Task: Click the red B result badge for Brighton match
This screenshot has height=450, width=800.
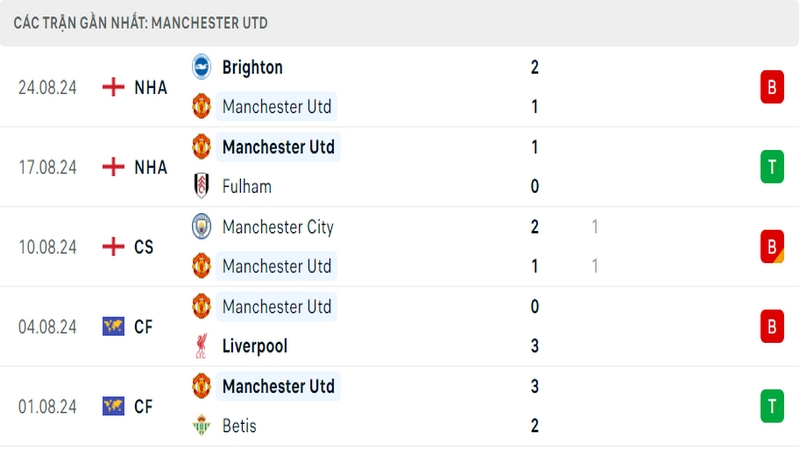Action: [771, 87]
